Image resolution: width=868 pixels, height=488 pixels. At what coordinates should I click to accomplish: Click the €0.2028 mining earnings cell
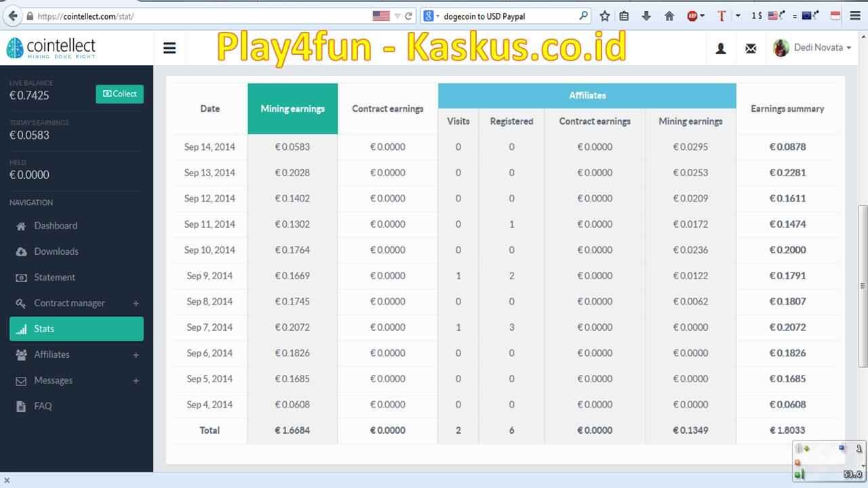click(x=292, y=173)
